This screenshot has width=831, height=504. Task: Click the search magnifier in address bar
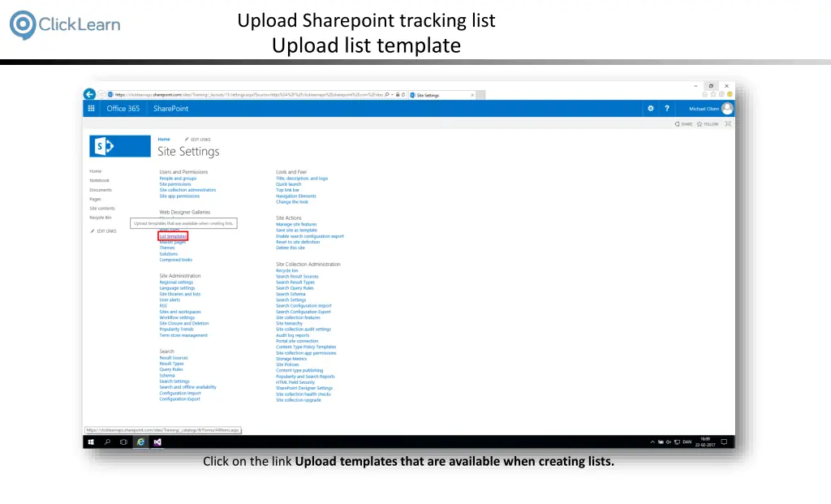(387, 95)
